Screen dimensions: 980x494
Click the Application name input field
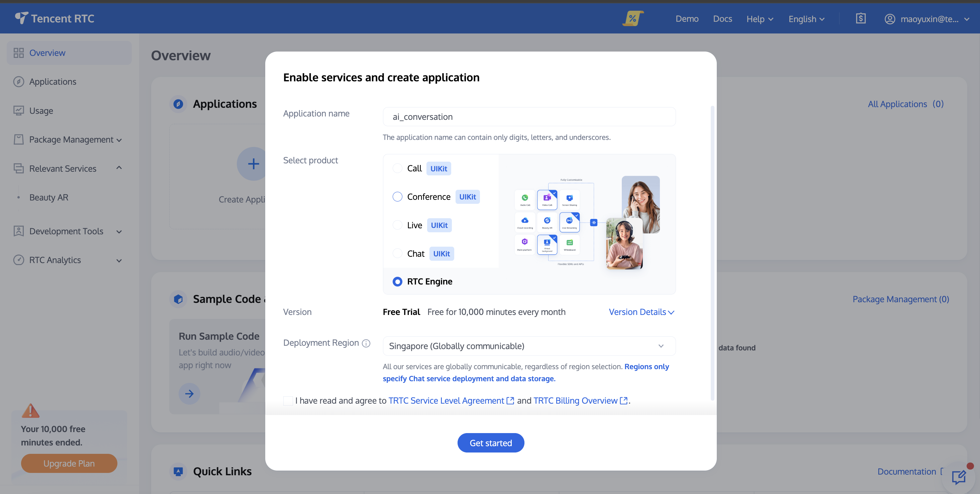click(529, 117)
